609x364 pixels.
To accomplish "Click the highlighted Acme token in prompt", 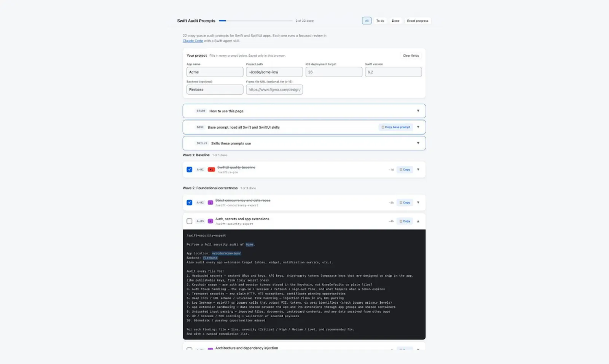I will (x=249, y=245).
